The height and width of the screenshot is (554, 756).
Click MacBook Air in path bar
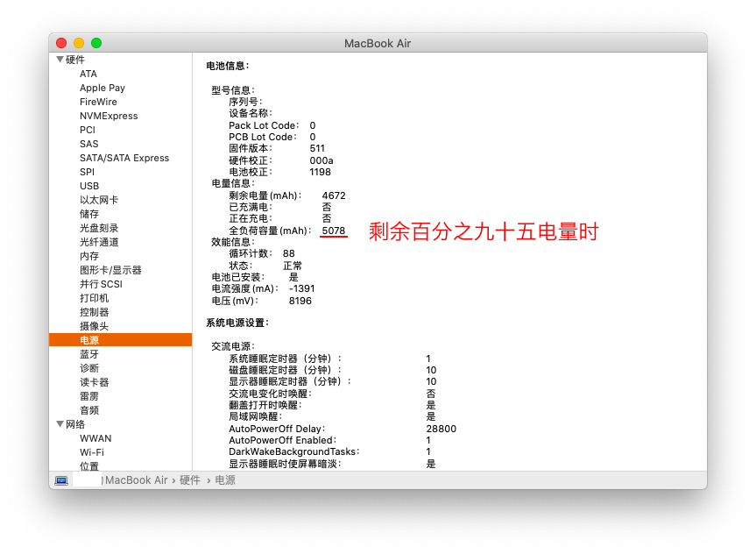pyautogui.click(x=137, y=480)
